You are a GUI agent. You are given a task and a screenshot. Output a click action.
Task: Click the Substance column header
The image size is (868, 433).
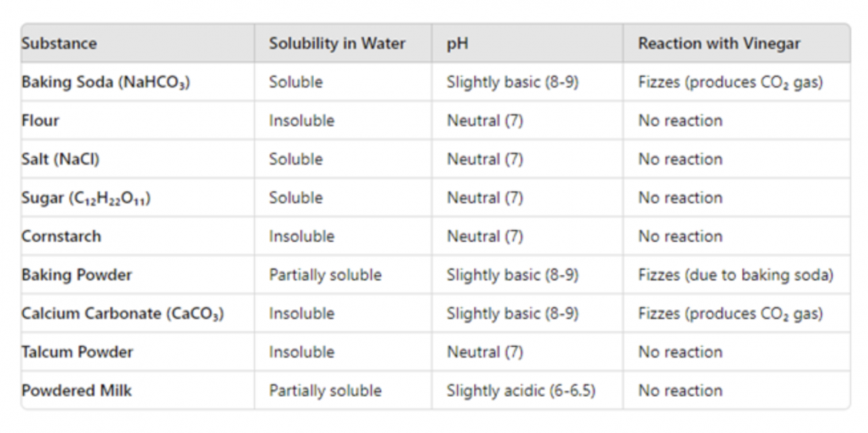pos(59,43)
